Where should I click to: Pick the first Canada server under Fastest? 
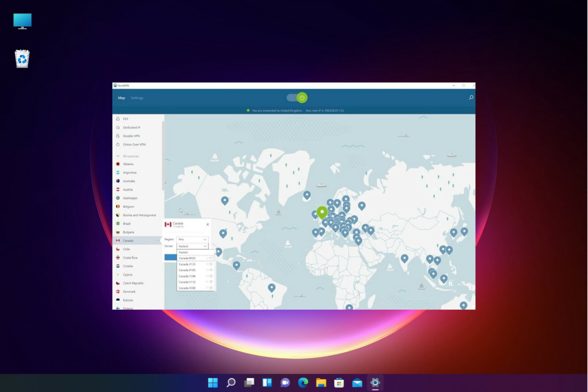pyautogui.click(x=195, y=258)
